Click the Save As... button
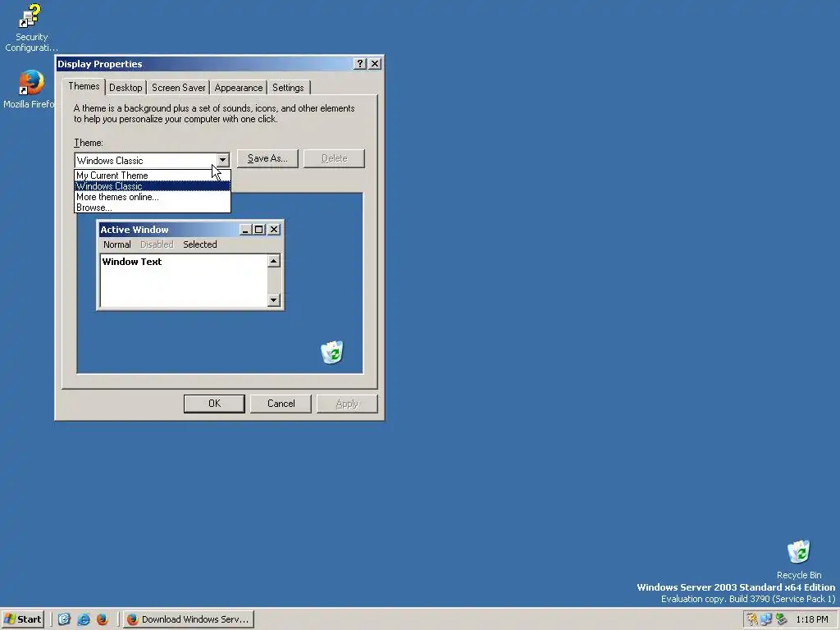 click(267, 158)
